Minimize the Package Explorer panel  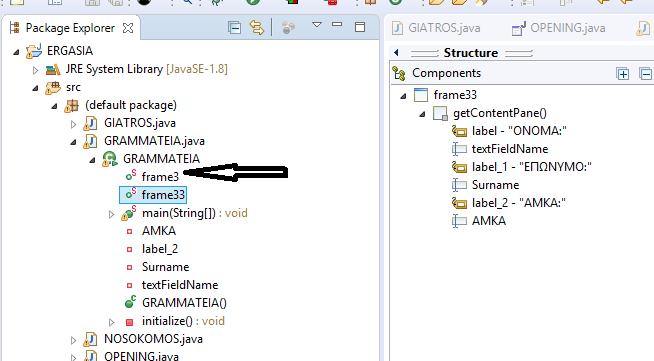(337, 25)
